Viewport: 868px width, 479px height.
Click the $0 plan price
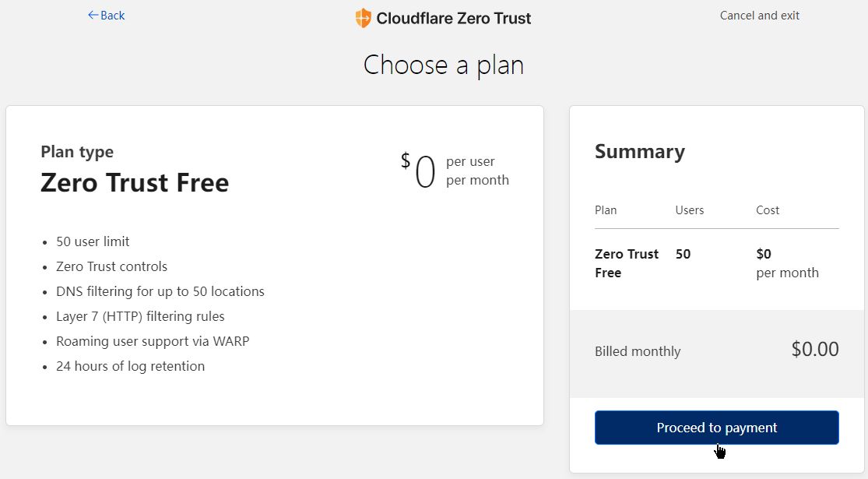[420, 171]
